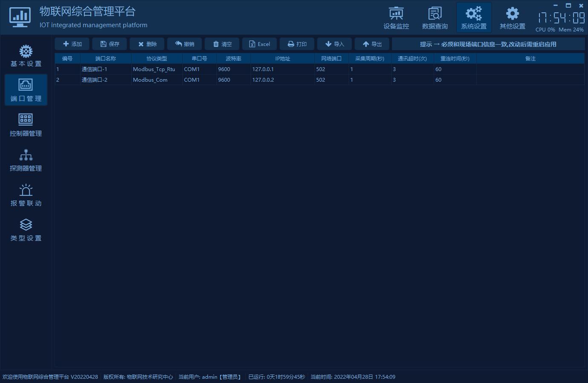
Task: Export table to Excel
Action: point(259,44)
